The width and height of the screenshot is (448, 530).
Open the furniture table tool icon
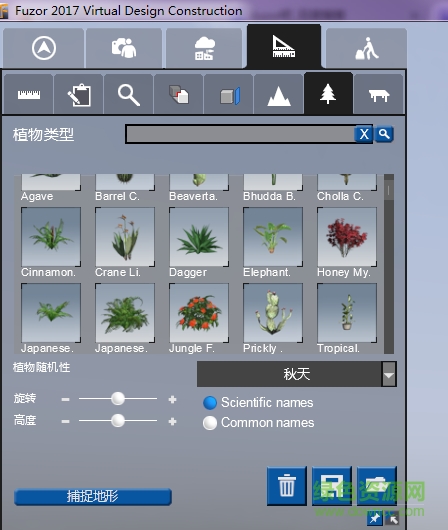pyautogui.click(x=379, y=94)
